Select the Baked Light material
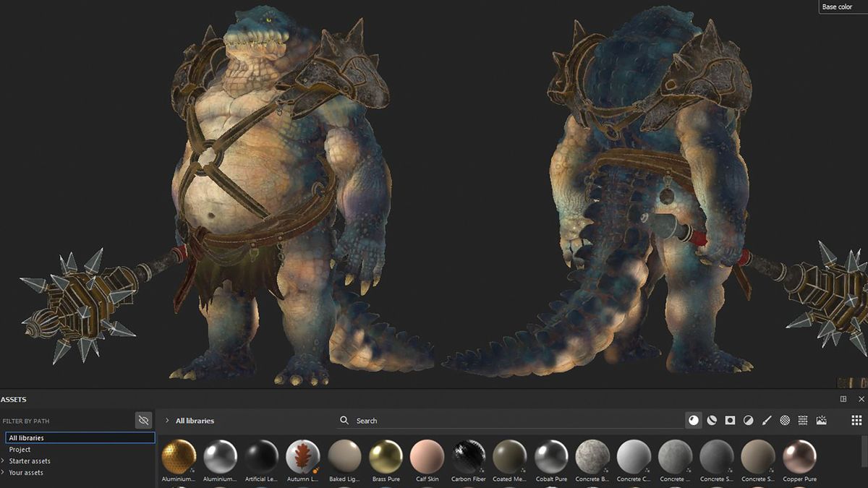 point(344,461)
